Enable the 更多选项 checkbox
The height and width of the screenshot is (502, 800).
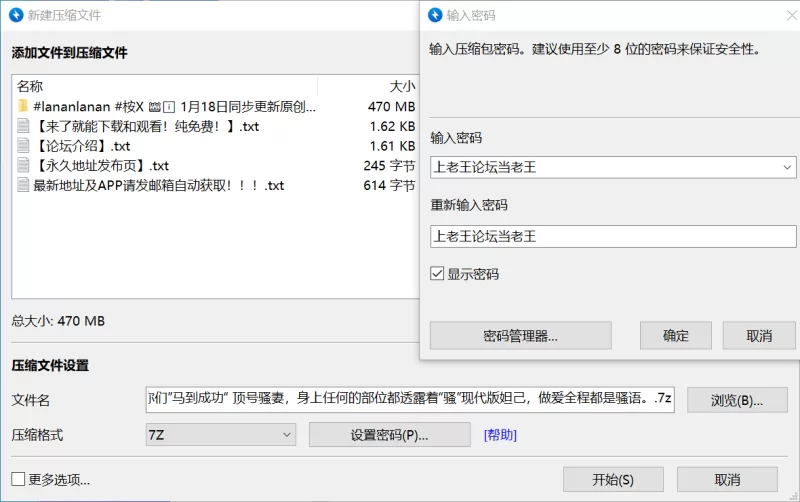18,479
